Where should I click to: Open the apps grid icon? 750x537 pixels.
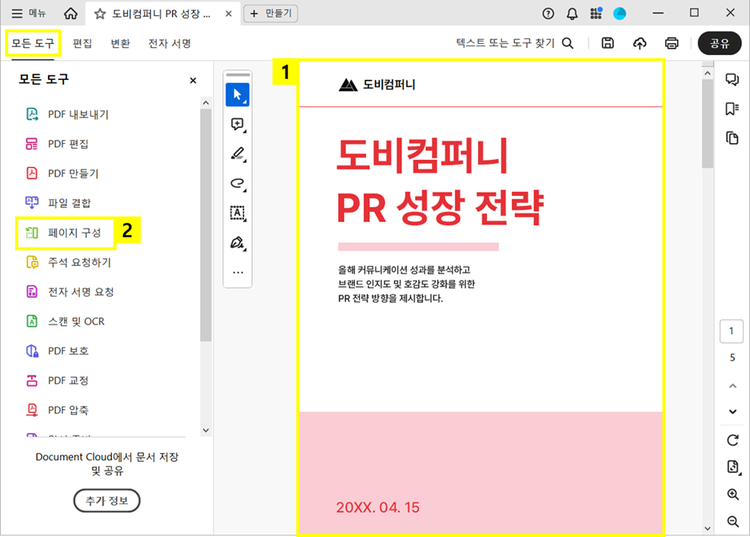click(x=596, y=13)
